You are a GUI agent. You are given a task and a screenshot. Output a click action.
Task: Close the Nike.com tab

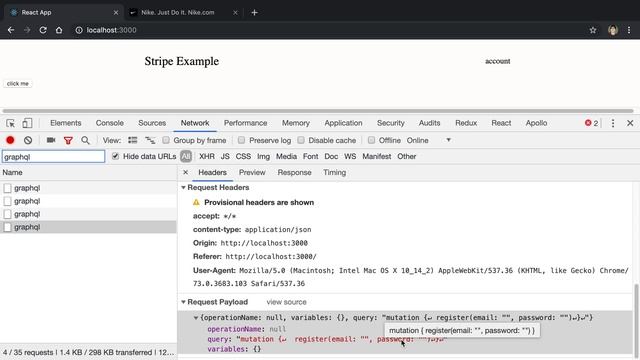click(235, 13)
